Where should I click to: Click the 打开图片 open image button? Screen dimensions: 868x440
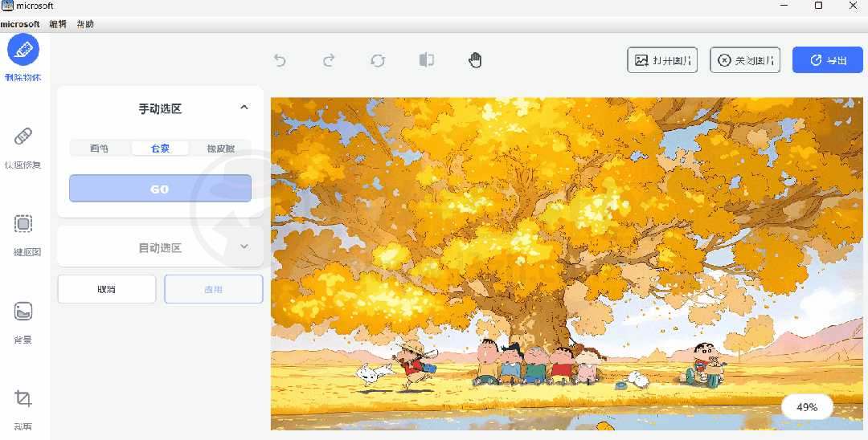[662, 60]
